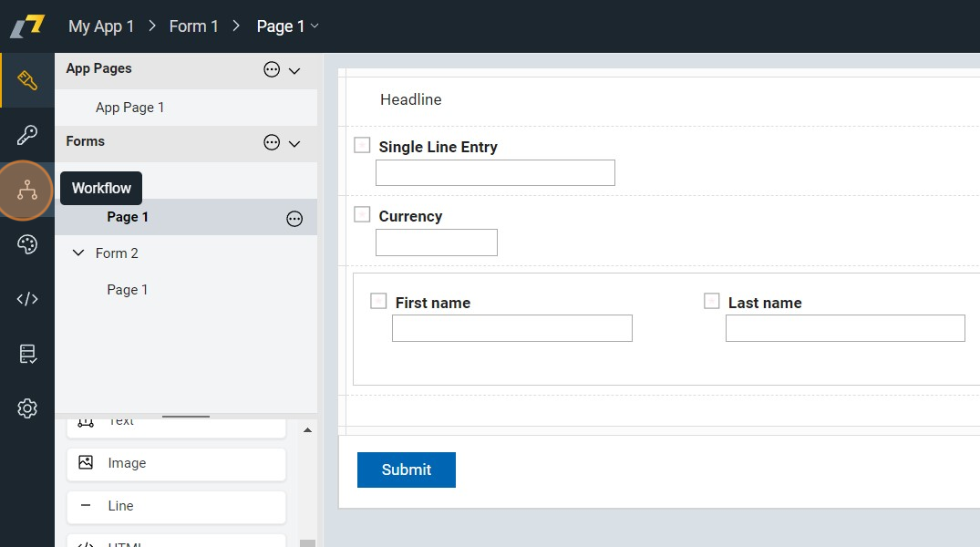
Task: Click the Last name input field
Action: (x=844, y=328)
